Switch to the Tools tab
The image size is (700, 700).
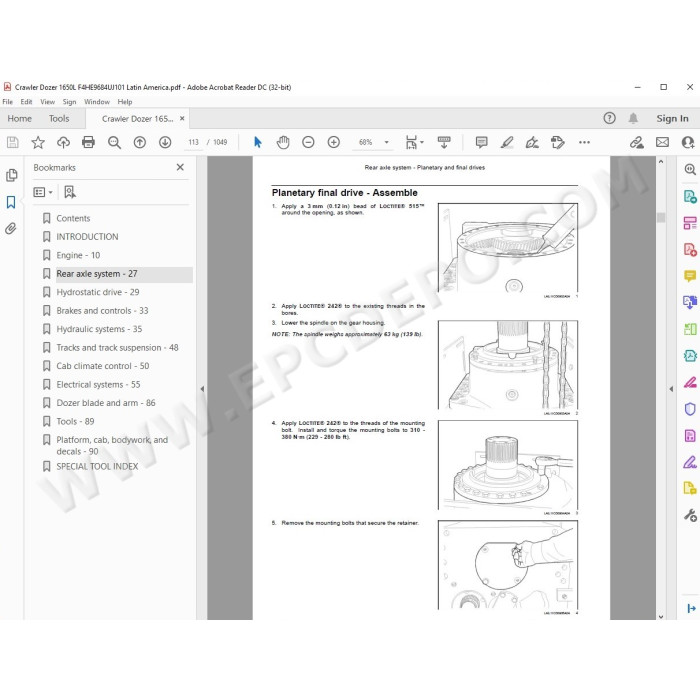coord(59,118)
